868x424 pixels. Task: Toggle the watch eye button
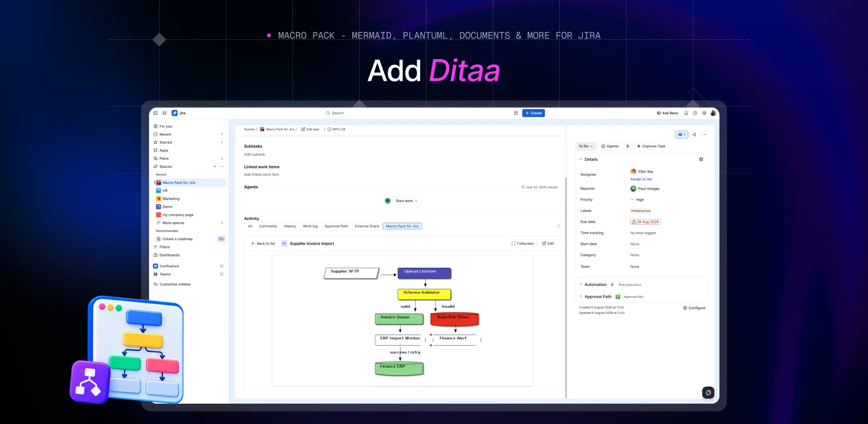(682, 135)
